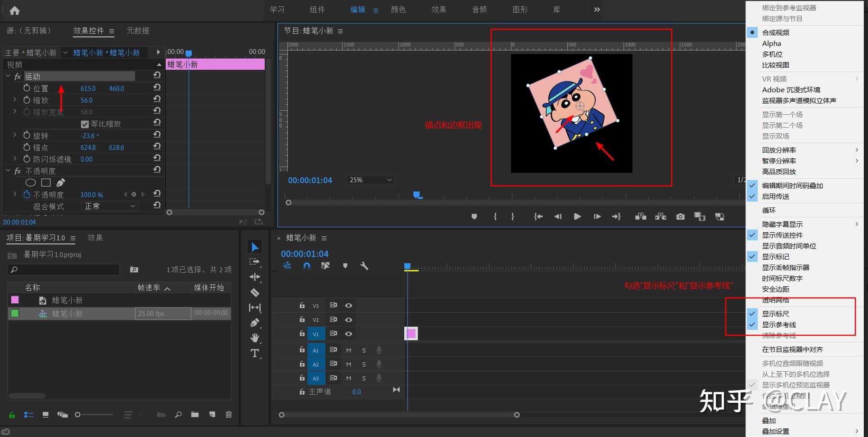868x437 pixels.
Task: Open workspace overflow chevrons
Action: [x=597, y=9]
